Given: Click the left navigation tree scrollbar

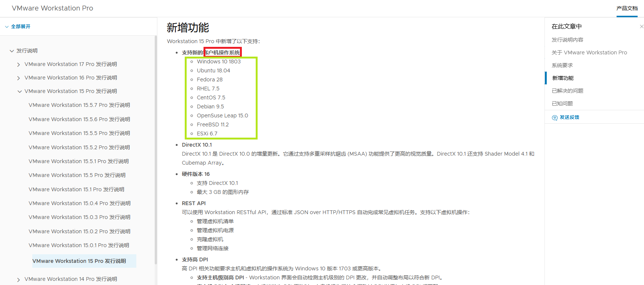Looking at the screenshot, I should 155,150.
